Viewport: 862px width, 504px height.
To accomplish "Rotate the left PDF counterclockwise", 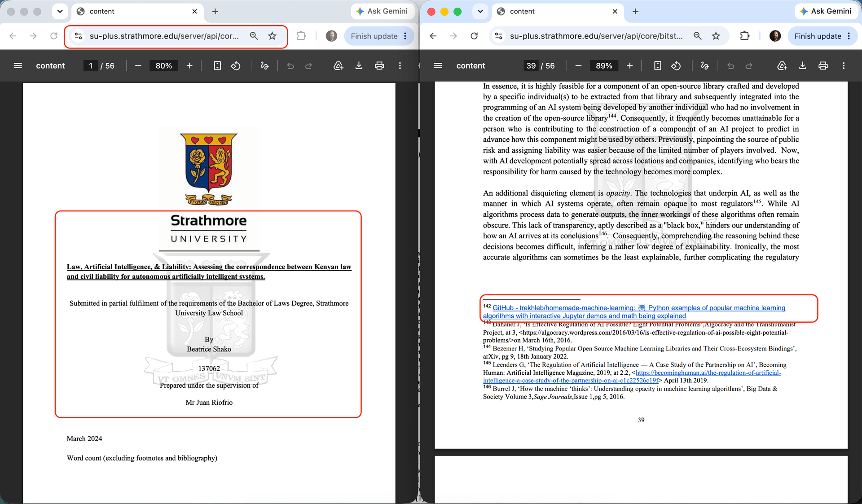I will pos(236,66).
